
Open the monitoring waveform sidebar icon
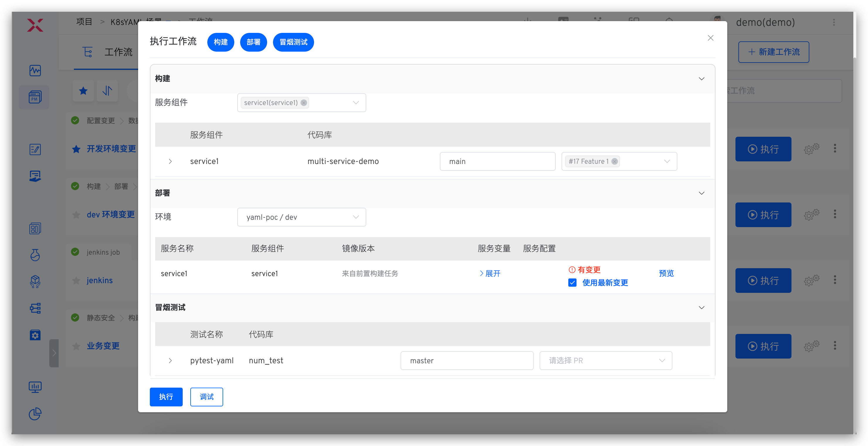[x=35, y=70]
